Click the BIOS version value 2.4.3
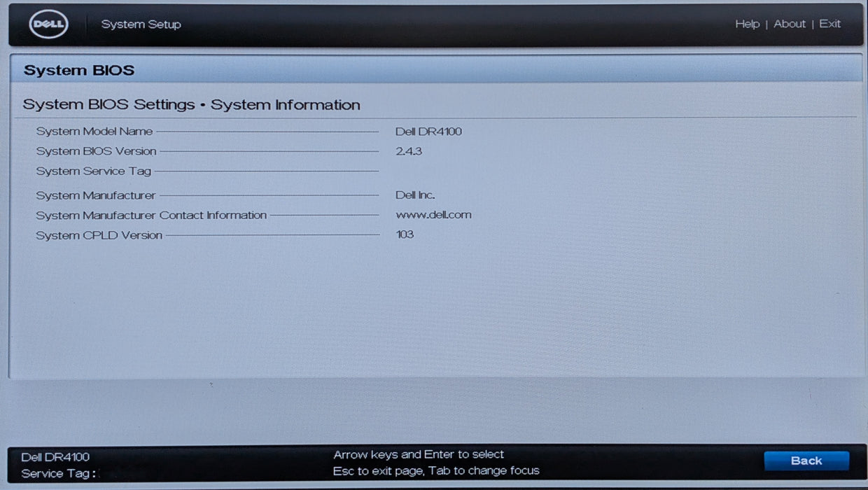The width and height of the screenshot is (868, 490). 408,151
